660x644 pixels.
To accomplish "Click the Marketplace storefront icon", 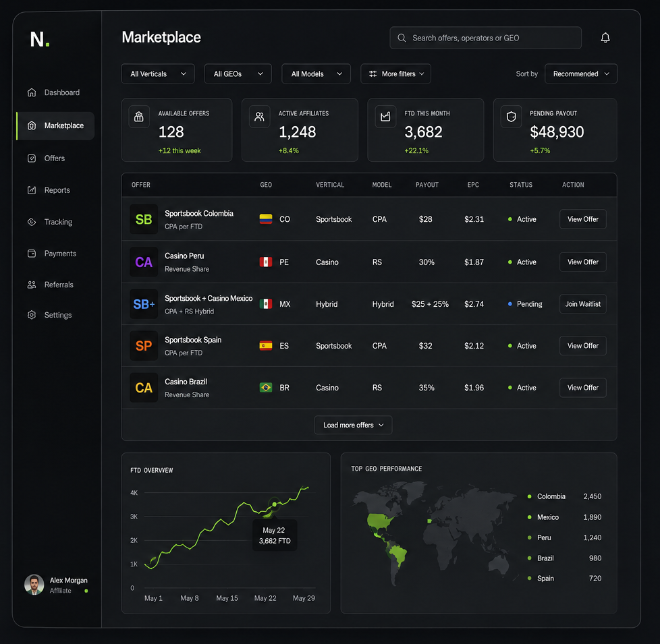I will pos(32,125).
